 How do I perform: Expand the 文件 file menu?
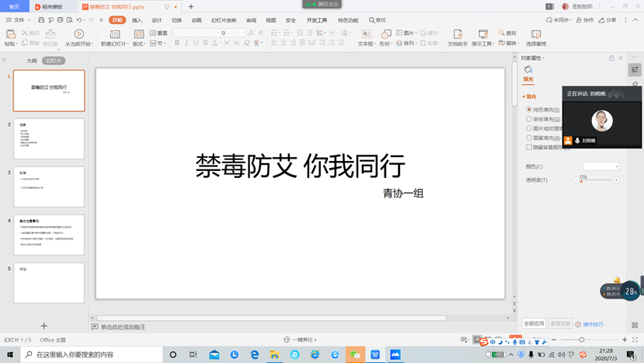[x=15, y=19]
